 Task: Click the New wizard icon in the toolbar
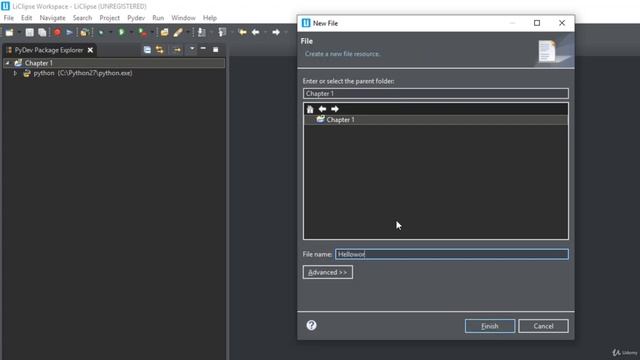(9, 32)
